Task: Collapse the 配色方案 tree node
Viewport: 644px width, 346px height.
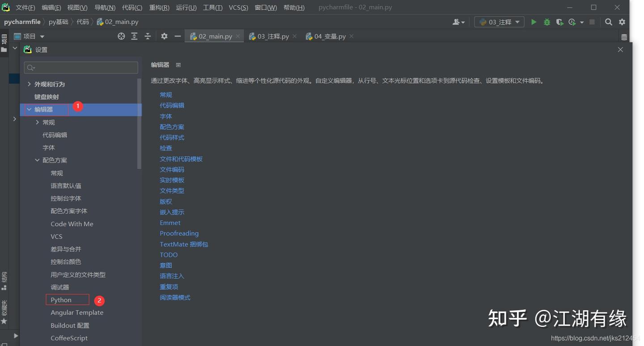Action: point(37,160)
